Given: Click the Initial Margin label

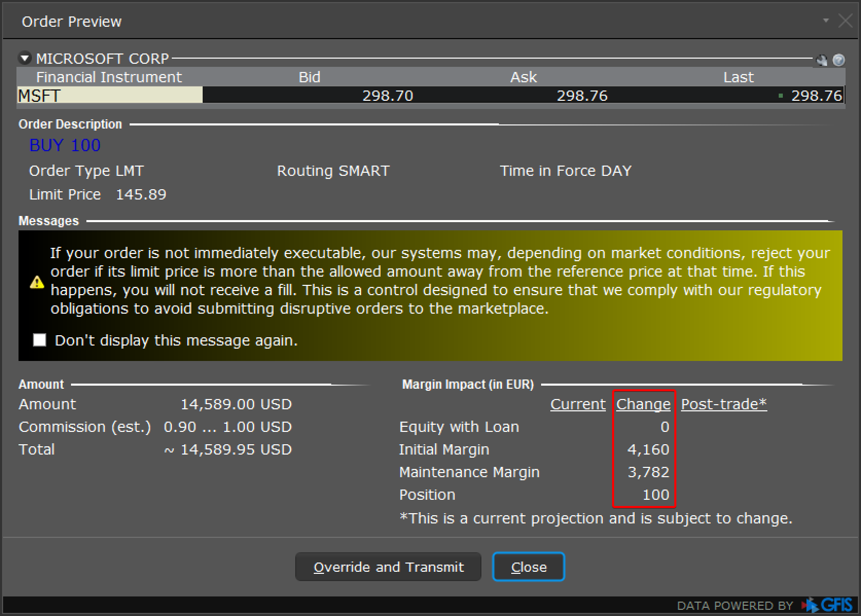Looking at the screenshot, I should coord(444,449).
